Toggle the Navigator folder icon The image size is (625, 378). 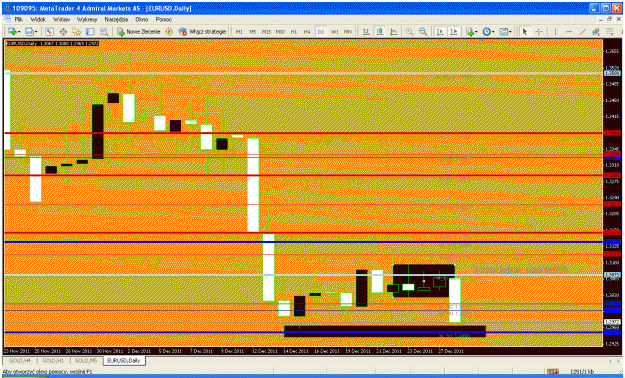pos(77,32)
